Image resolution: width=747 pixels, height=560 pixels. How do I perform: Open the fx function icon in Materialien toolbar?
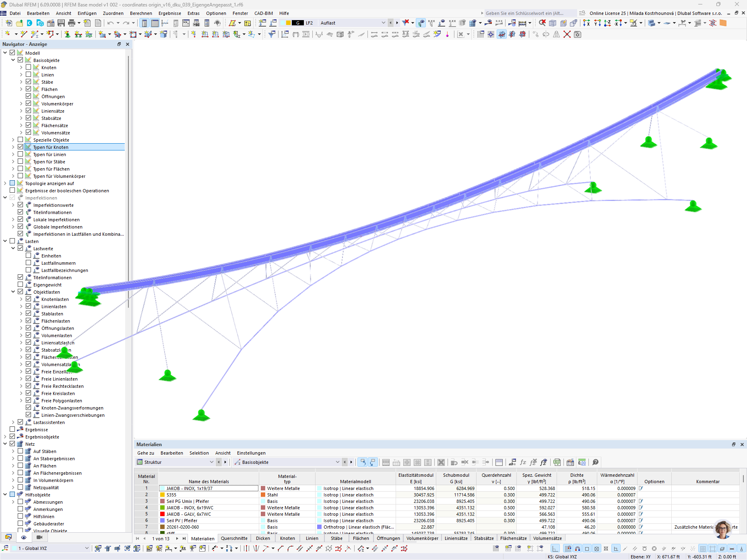[x=523, y=462]
